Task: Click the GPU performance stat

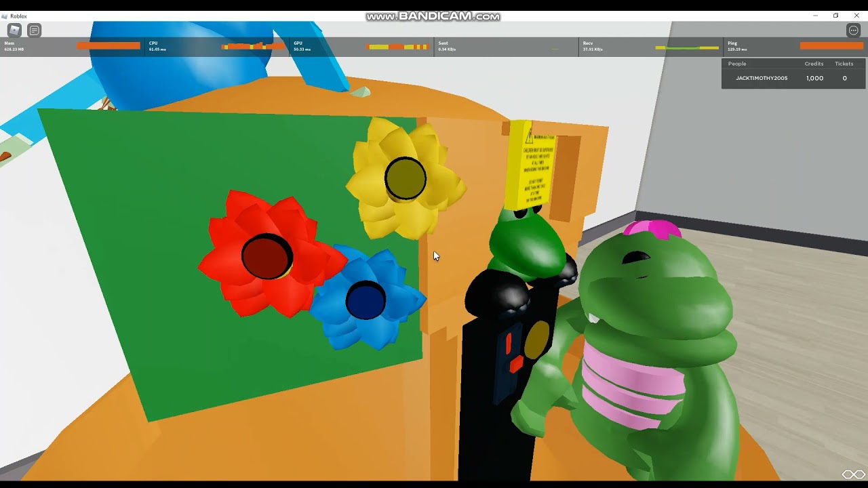Action: tap(361, 46)
